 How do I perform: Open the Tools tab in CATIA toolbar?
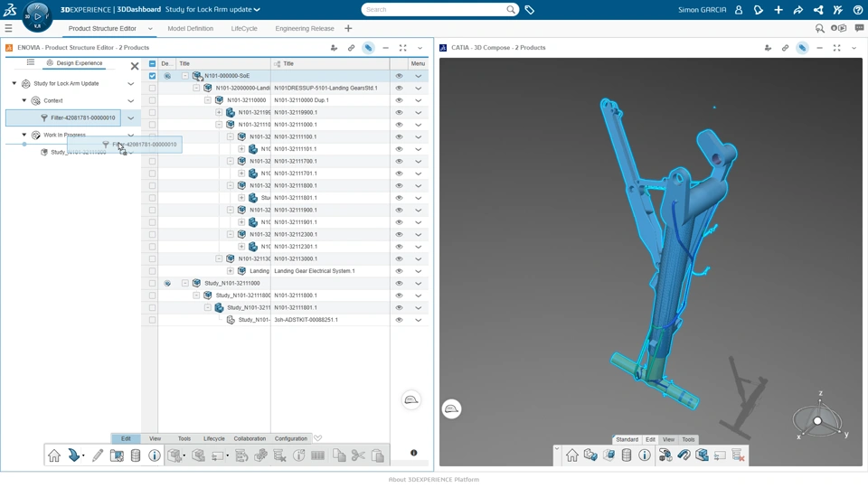point(688,439)
